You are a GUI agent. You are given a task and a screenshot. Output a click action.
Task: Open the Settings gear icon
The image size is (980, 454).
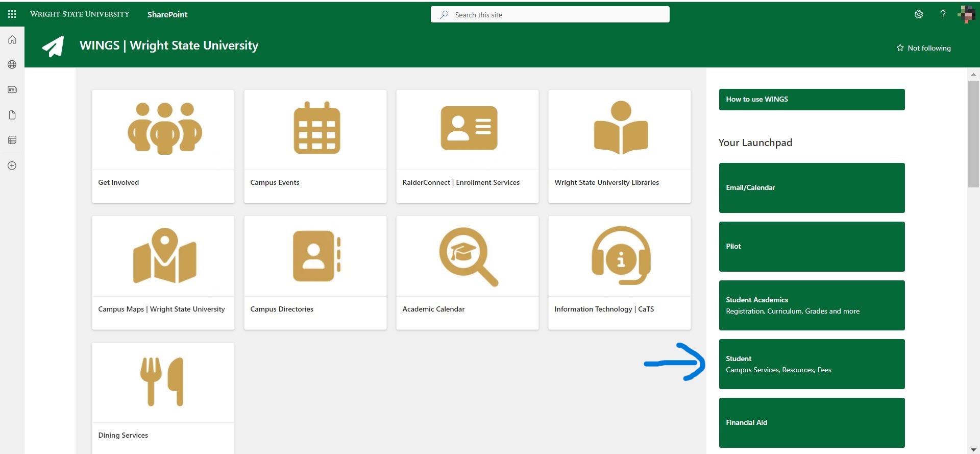(919, 14)
